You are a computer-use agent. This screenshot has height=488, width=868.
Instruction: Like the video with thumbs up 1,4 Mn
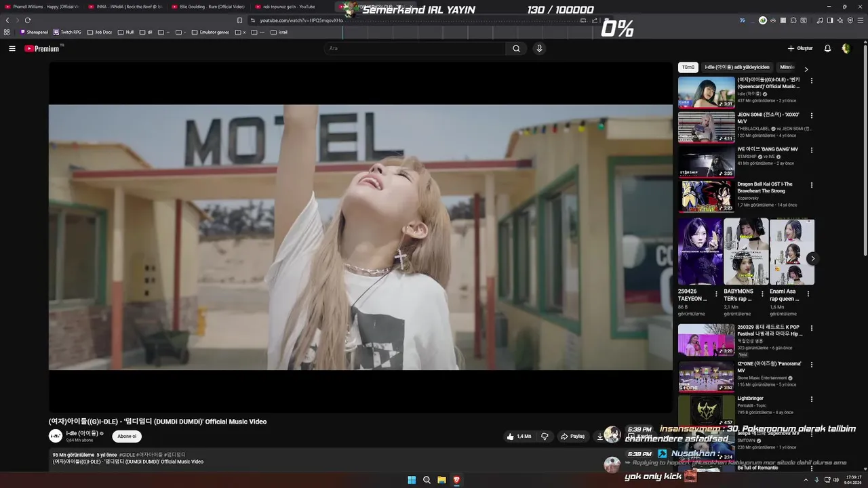(x=519, y=436)
